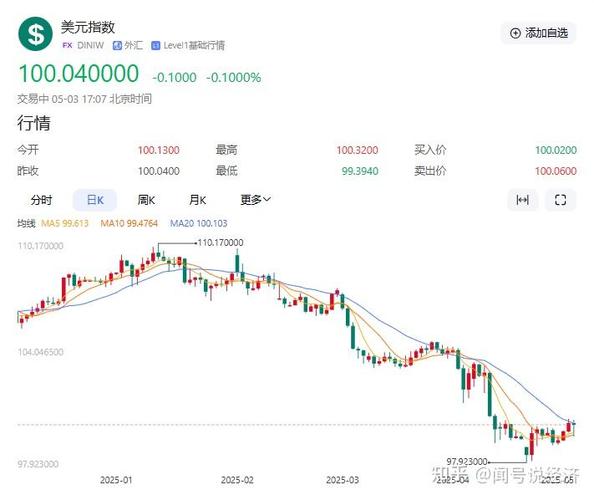
Task: Click the current price 100.040000
Action: (x=79, y=73)
